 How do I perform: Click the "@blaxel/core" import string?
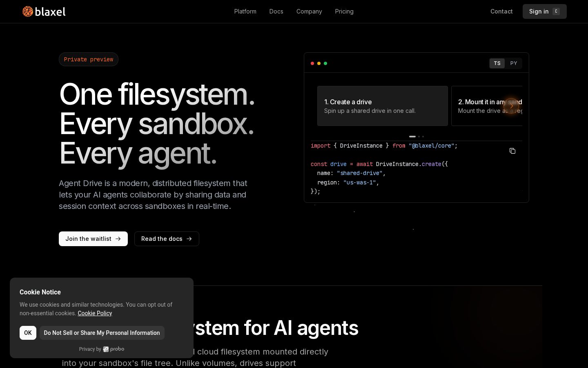point(432,146)
